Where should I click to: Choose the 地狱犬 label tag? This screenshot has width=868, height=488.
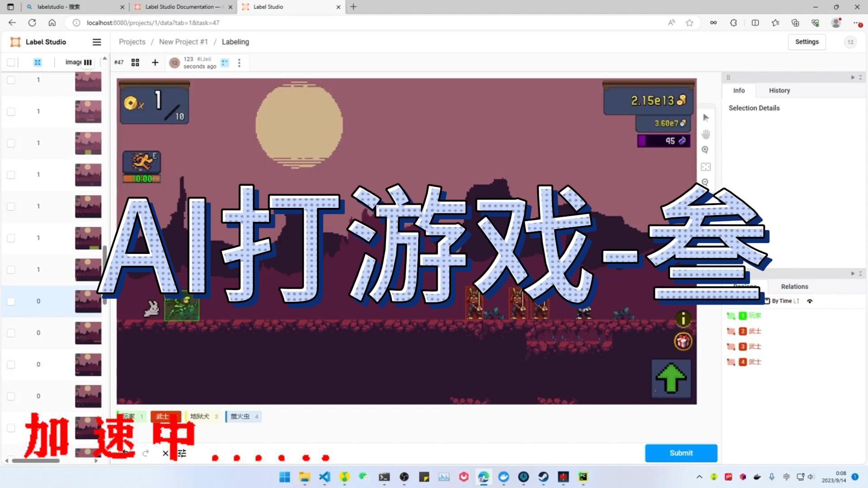[x=203, y=416]
